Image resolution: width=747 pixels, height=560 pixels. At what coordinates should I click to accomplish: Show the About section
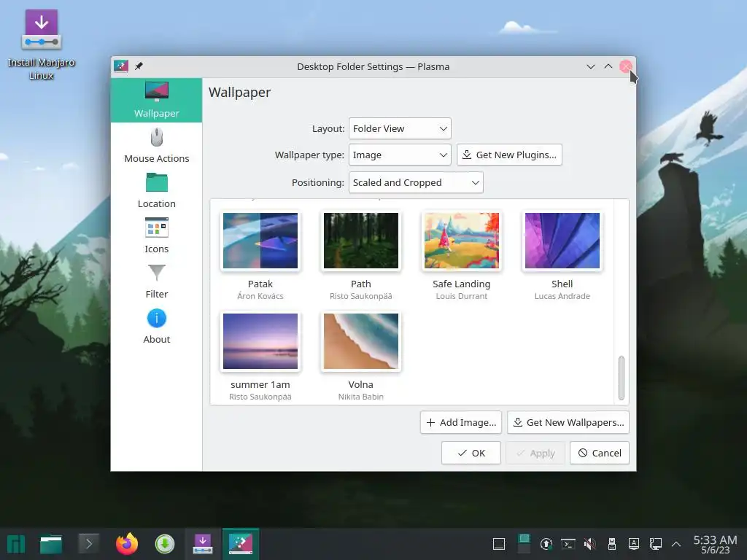(156, 326)
